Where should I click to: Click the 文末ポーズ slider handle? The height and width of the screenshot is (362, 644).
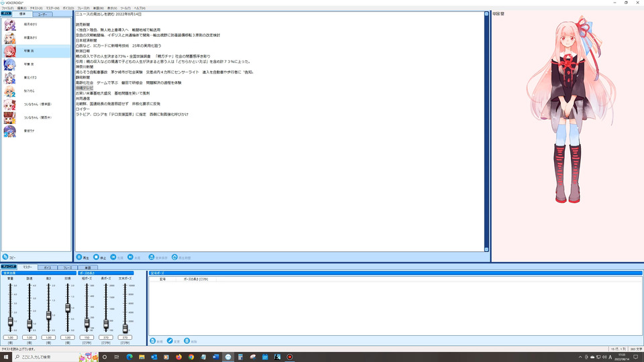(125, 328)
